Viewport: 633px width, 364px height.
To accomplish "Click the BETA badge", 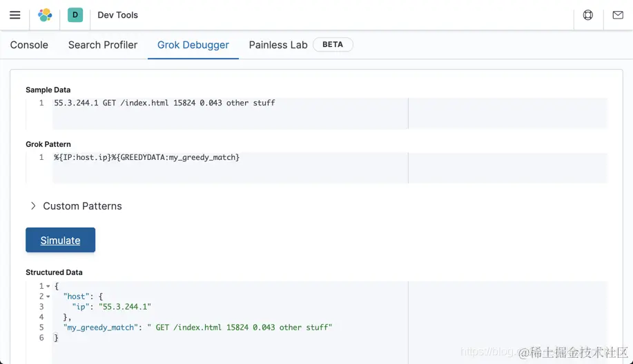I will pos(333,44).
